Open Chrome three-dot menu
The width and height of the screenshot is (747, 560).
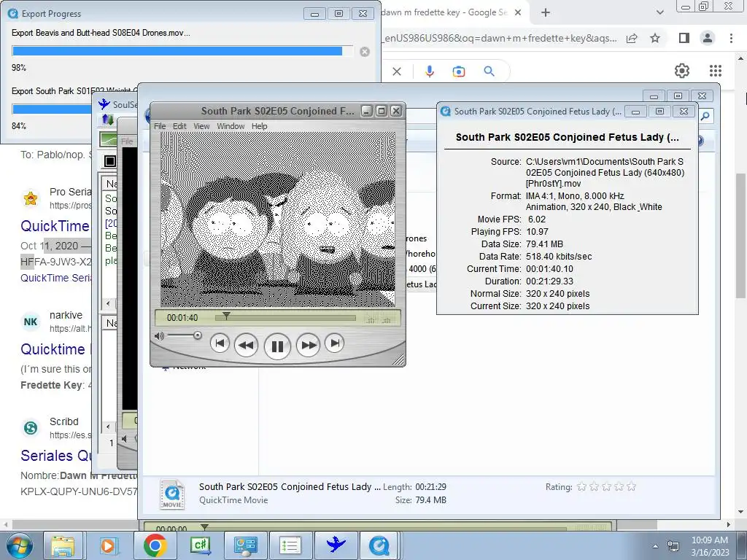pos(731,38)
